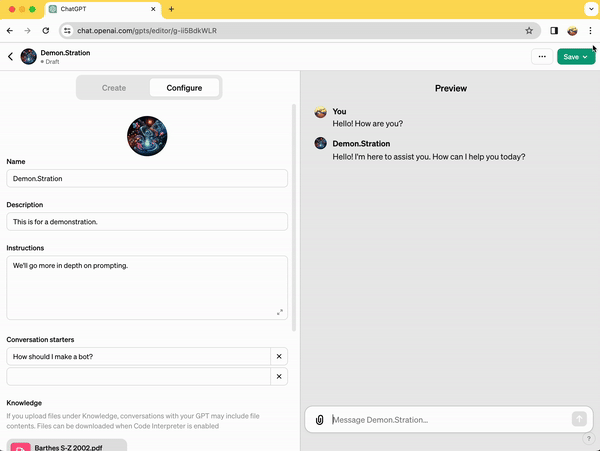Select the Configure tab
Screen dimensions: 600x451
[184, 88]
